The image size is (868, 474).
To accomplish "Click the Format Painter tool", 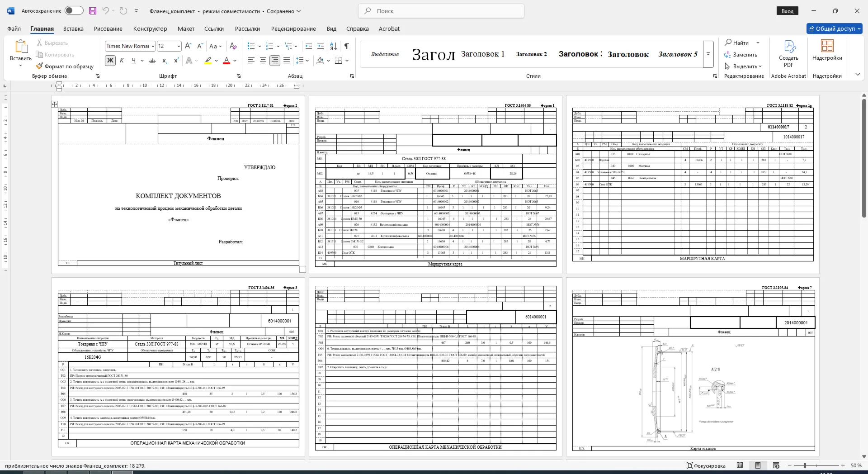I will [x=65, y=66].
